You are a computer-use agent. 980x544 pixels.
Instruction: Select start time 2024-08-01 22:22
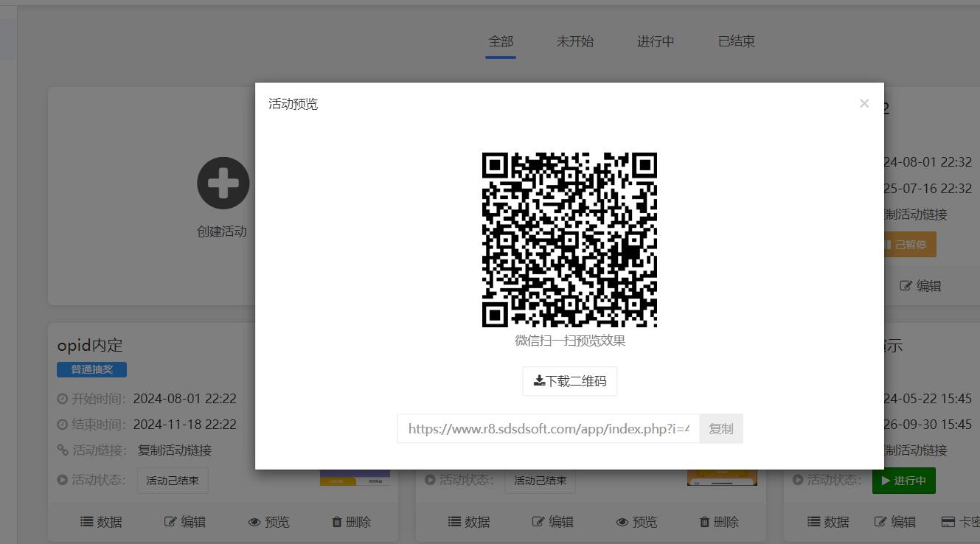(184, 399)
